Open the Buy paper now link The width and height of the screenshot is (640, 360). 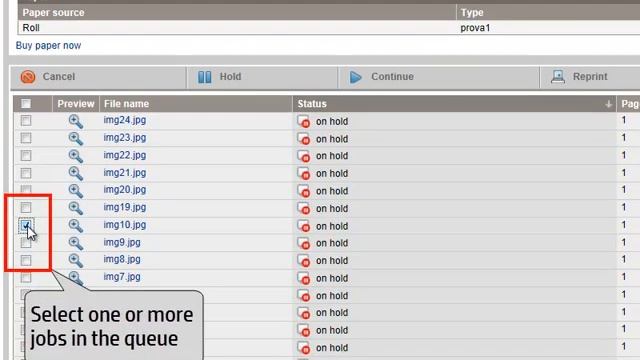48,45
